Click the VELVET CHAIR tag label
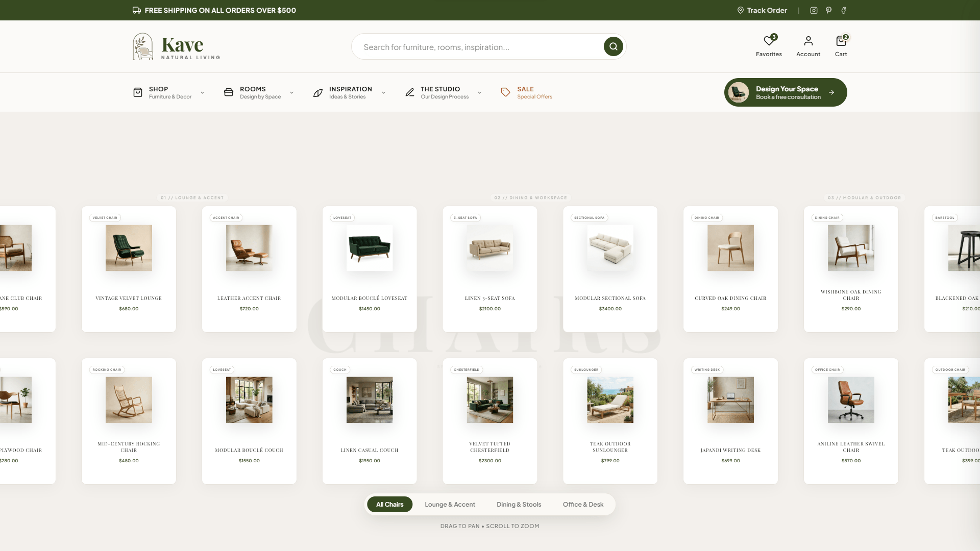This screenshot has width=980, height=551. point(105,218)
